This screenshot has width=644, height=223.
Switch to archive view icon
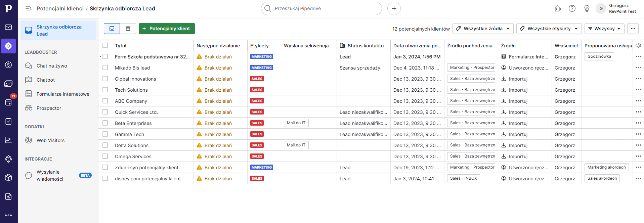pyautogui.click(x=128, y=29)
